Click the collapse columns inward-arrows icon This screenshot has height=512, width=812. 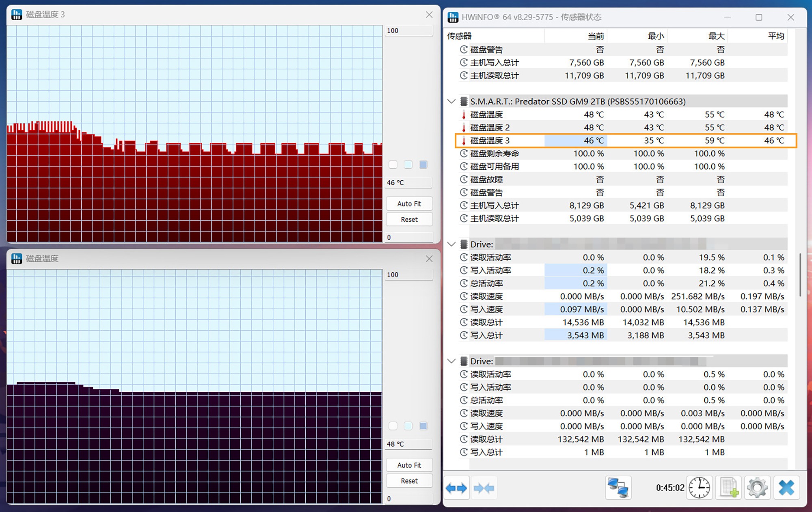(x=484, y=488)
